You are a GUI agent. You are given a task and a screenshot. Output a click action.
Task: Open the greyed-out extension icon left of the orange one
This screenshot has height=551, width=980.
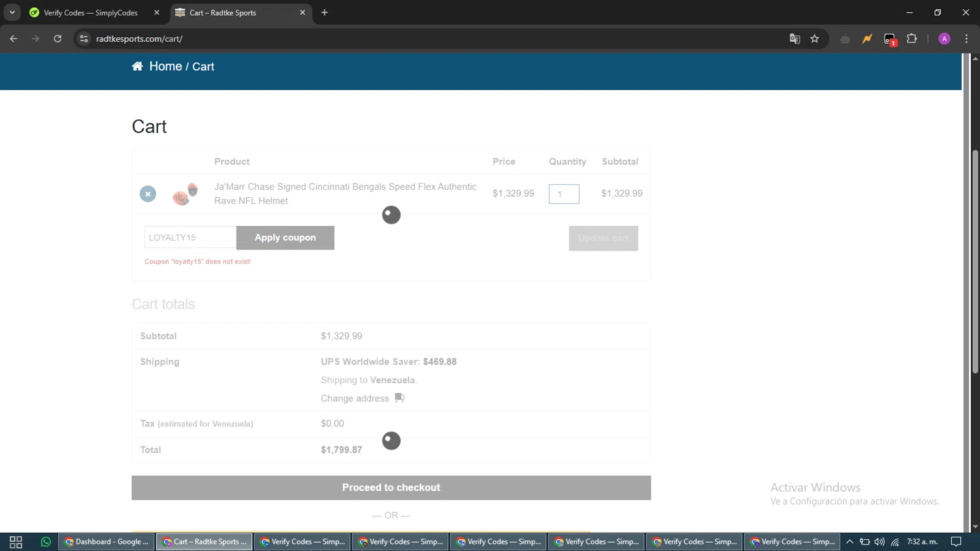coord(845,39)
